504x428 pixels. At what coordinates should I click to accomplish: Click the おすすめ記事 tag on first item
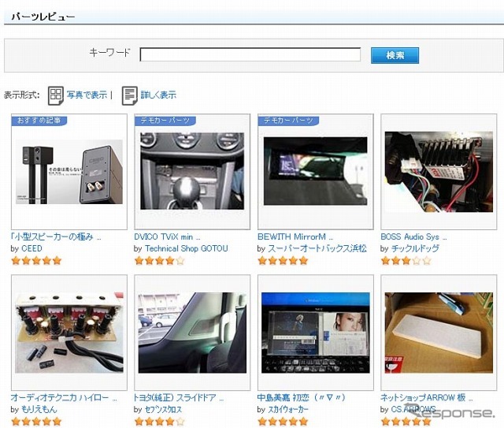(39, 121)
